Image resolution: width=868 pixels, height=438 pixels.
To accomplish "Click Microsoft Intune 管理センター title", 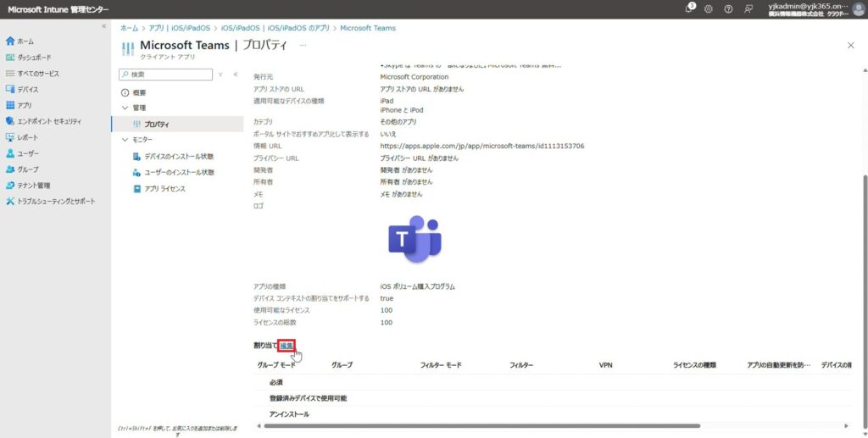I will coord(58,9).
